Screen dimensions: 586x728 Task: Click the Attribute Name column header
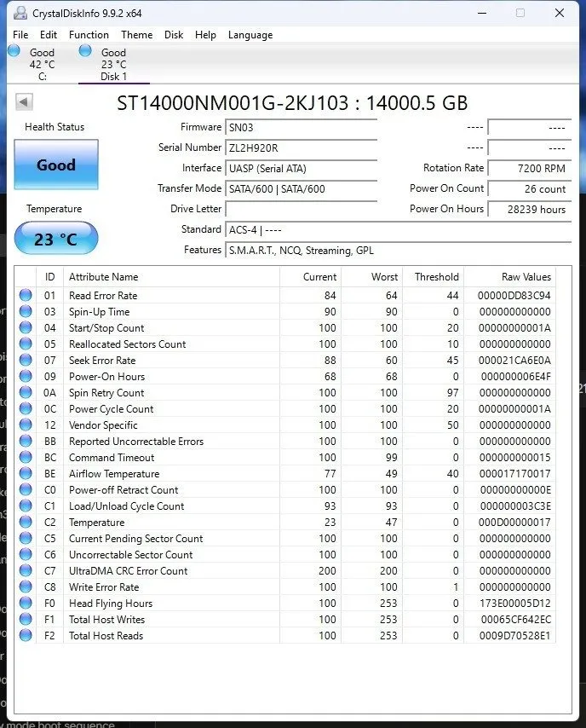tap(172, 277)
